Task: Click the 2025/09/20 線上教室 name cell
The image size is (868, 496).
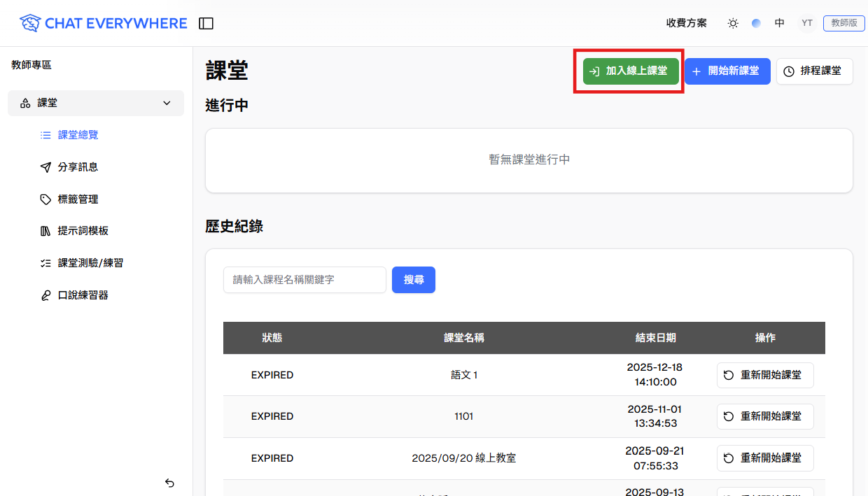Action: (x=464, y=458)
